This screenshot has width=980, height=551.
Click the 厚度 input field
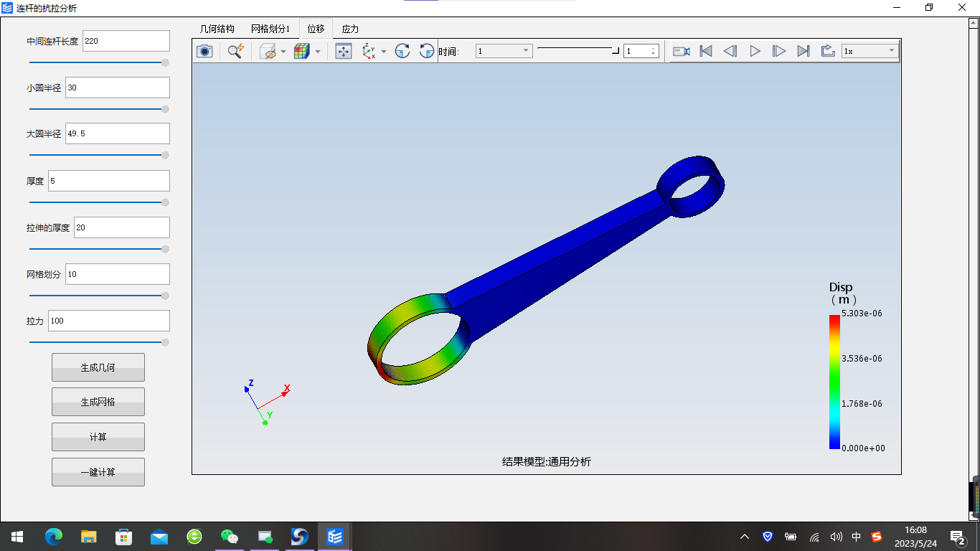click(x=109, y=181)
